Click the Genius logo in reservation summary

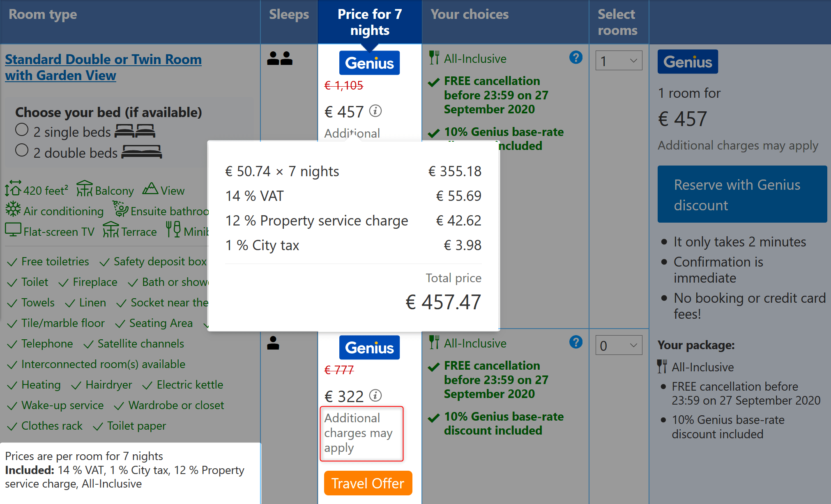pyautogui.click(x=688, y=62)
